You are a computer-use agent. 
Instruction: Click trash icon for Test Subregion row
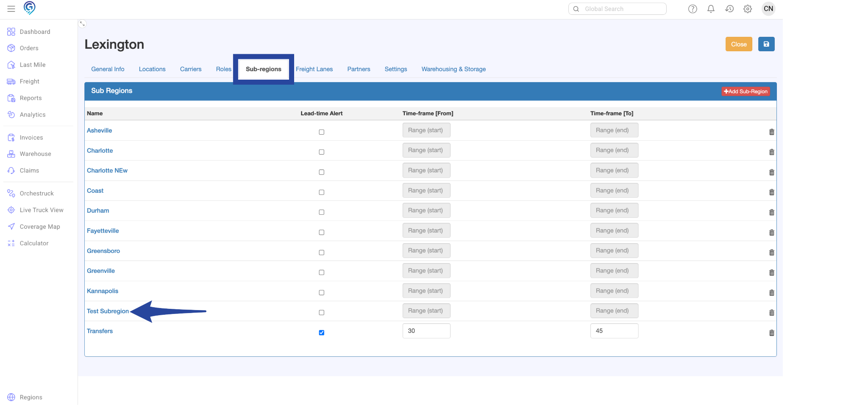771,313
